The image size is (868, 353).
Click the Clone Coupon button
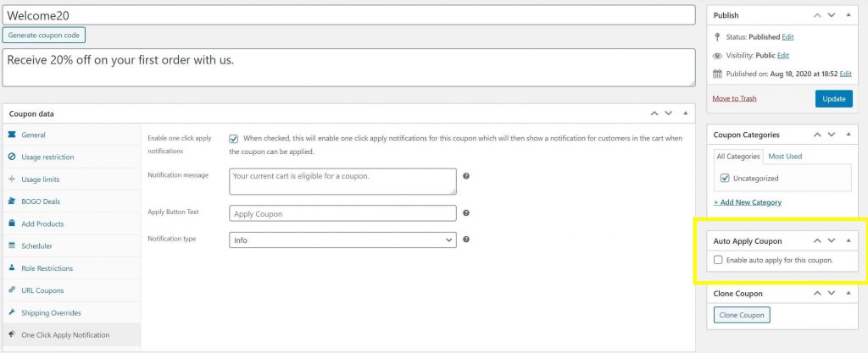742,315
